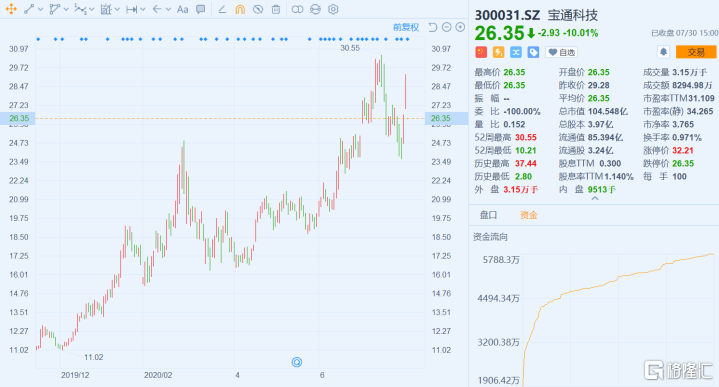
Task: Click the orange 交易 trade button
Action: [696, 52]
